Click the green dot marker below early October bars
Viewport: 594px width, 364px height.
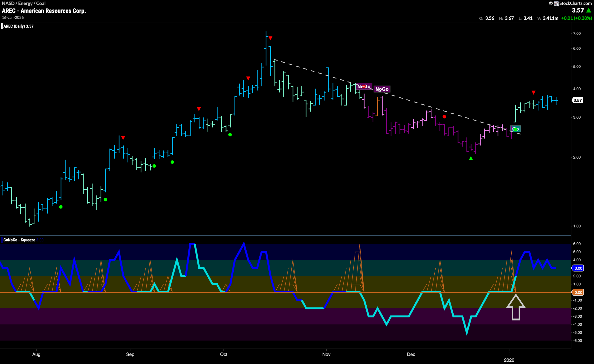coord(230,135)
